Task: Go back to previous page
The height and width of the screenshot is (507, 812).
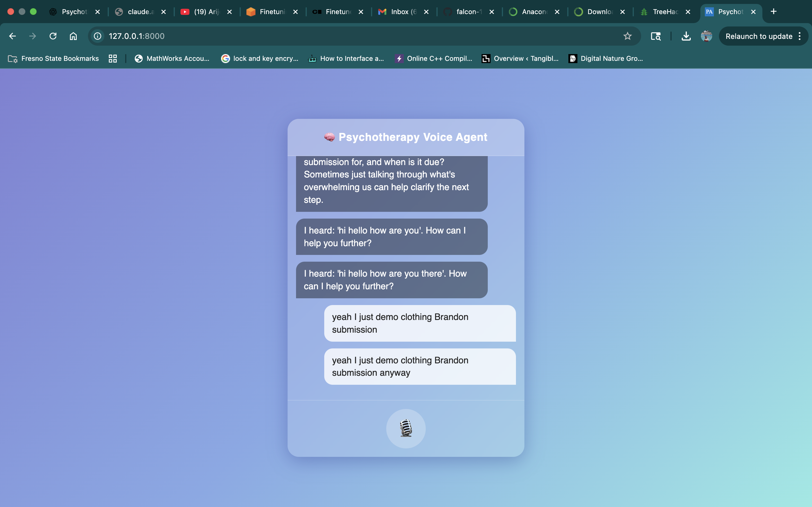Action: (x=12, y=36)
